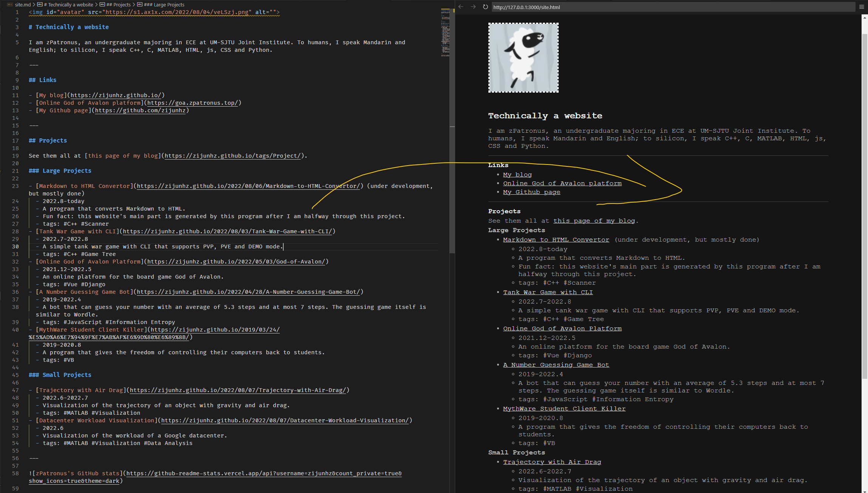Click the 'MythWare Student Client Killer' link
This screenshot has height=493, width=868.
pyautogui.click(x=564, y=408)
